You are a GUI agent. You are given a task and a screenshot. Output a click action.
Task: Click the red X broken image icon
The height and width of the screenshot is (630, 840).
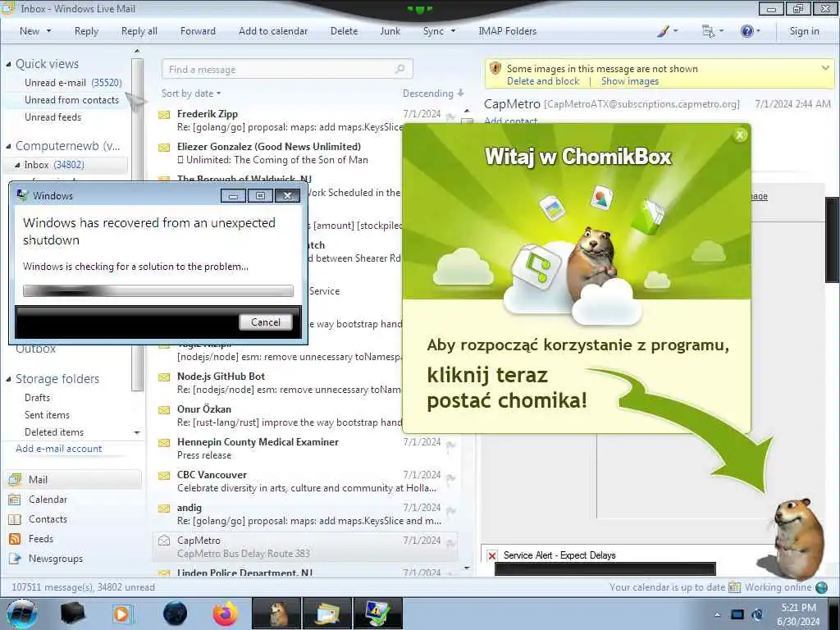click(x=492, y=555)
